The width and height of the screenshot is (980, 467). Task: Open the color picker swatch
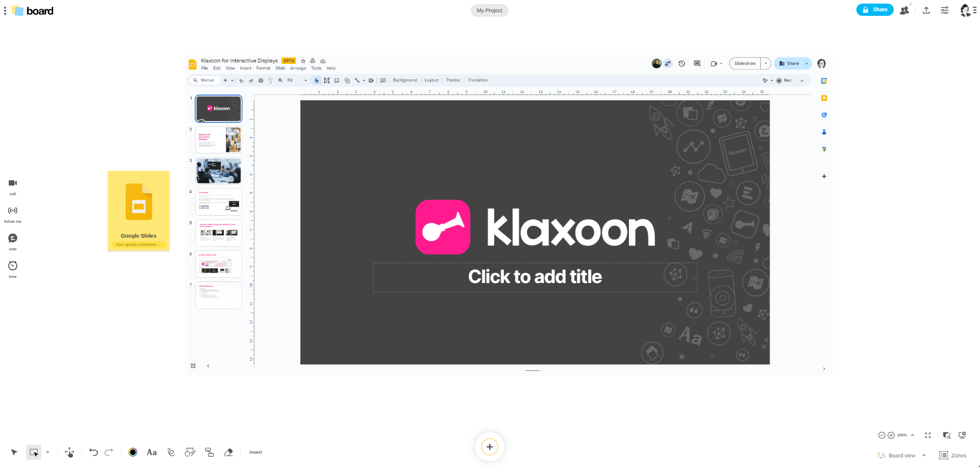[x=133, y=452]
